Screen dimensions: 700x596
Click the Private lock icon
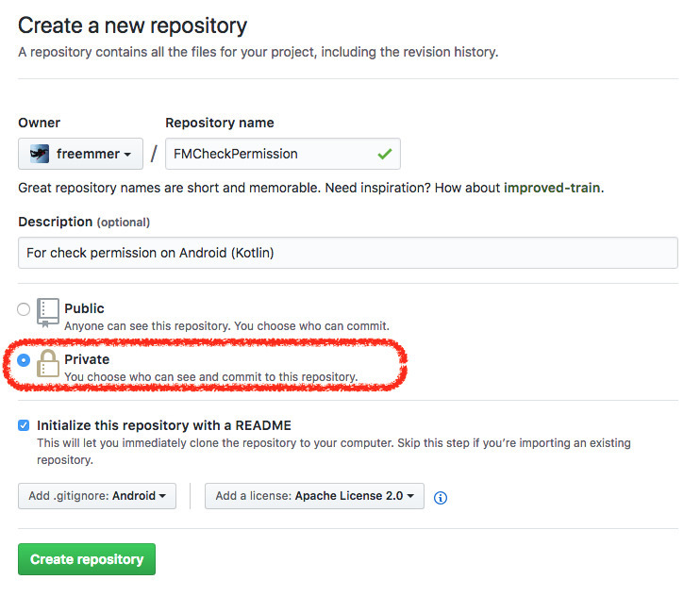(48, 364)
